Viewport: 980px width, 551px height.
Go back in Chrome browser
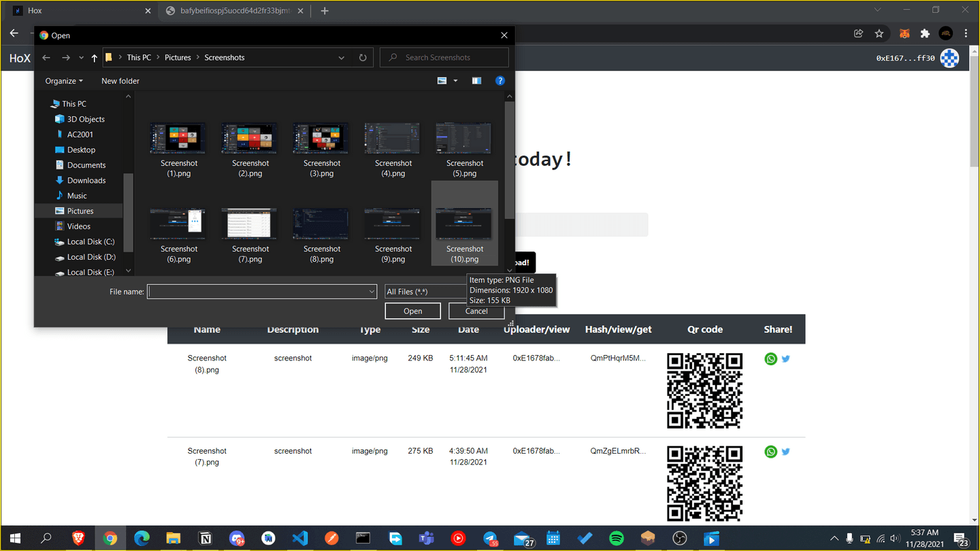click(x=14, y=33)
